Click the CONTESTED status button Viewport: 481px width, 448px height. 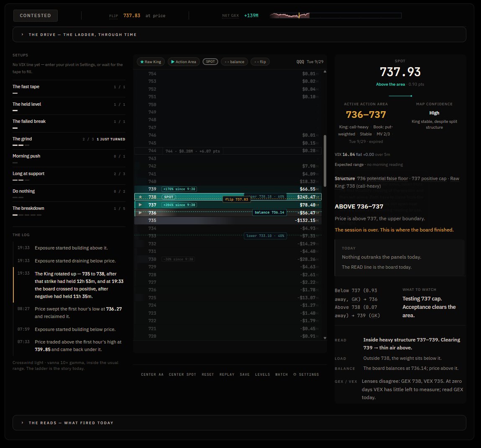click(x=36, y=15)
